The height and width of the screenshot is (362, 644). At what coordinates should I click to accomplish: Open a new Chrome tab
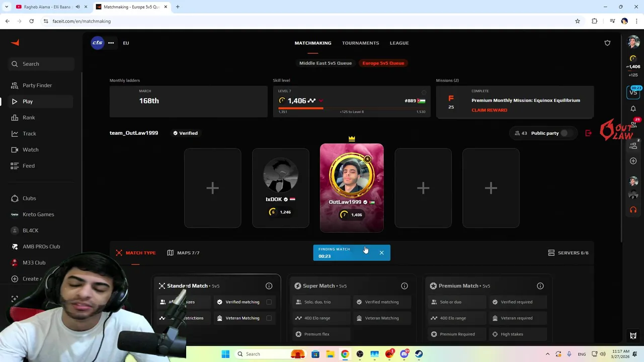[178, 7]
